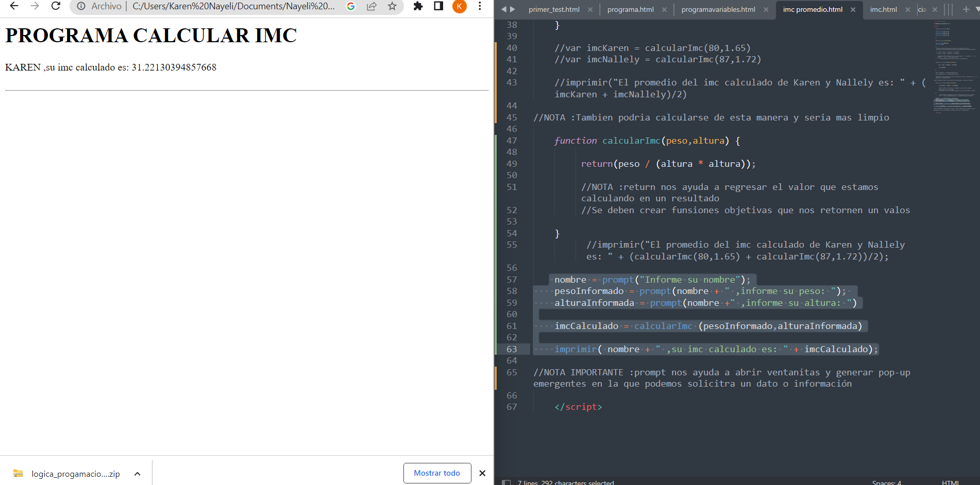Click Mostrar todo downloads button
Screen dimensions: 980x485
click(437, 473)
